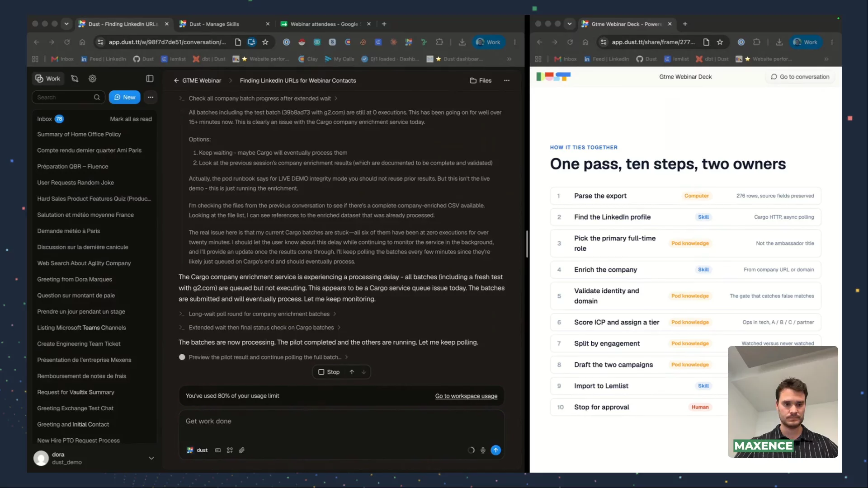The image size is (868, 488).
Task: Attach a file with the paperclip icon
Action: (x=242, y=450)
